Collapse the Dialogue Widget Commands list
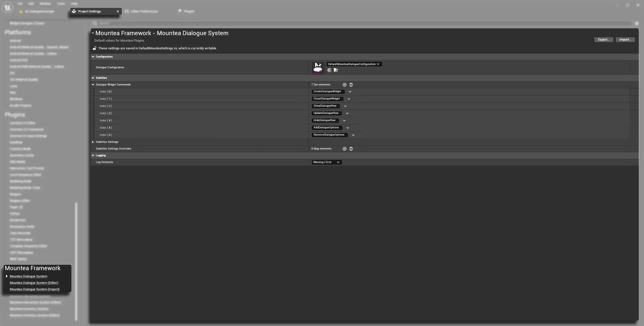 click(x=93, y=85)
